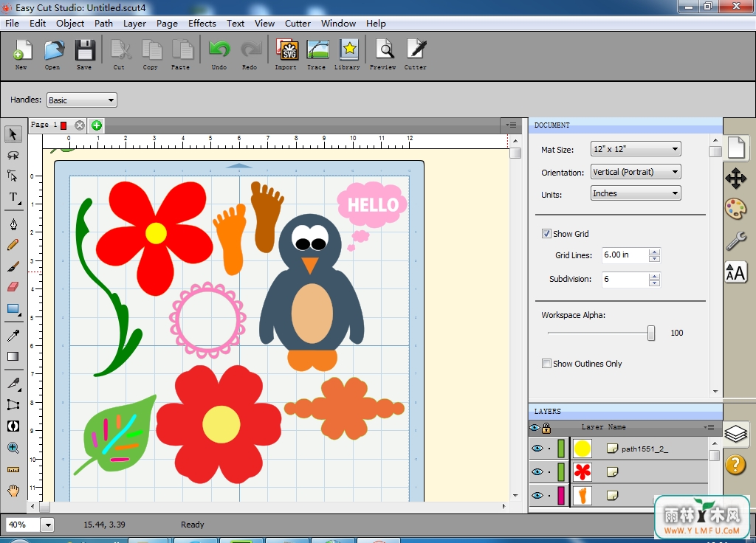The height and width of the screenshot is (543, 756).
Task: Close Page 1 with the X button
Action: click(80, 125)
